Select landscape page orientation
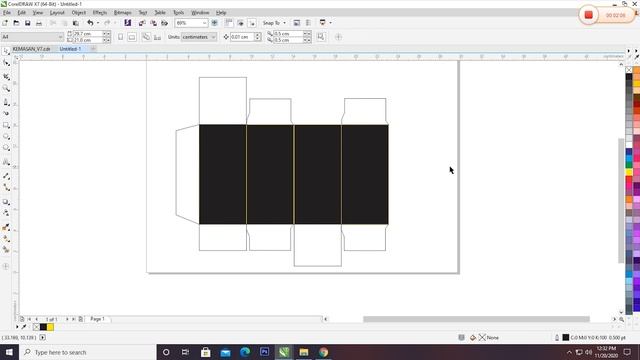The width and height of the screenshot is (640, 360). coord(132,37)
